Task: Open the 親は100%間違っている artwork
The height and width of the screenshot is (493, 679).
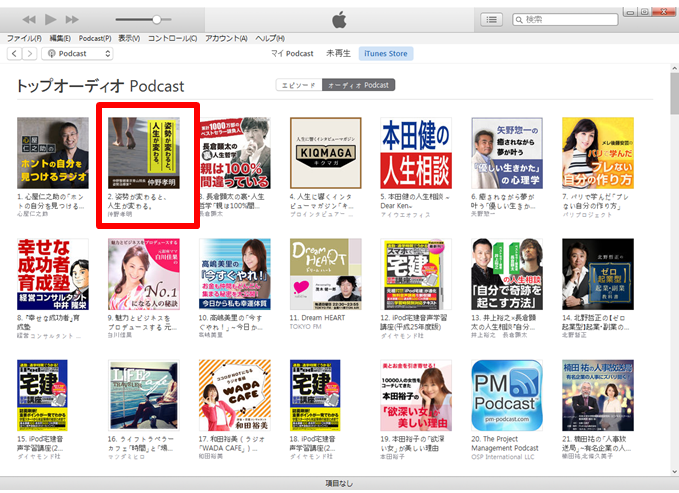Action: [x=235, y=153]
